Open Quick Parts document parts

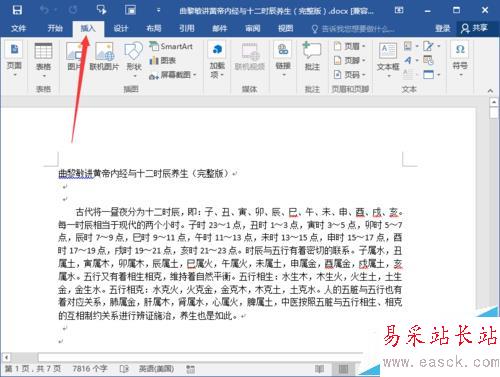[410, 46]
